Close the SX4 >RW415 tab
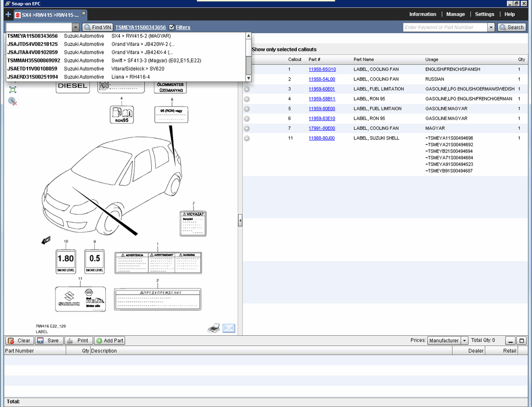Screen dimensions: 532x407 tap(83, 13)
